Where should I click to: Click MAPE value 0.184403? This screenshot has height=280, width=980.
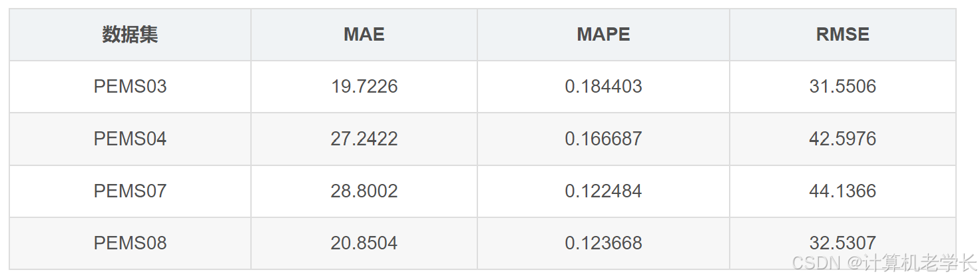click(603, 87)
